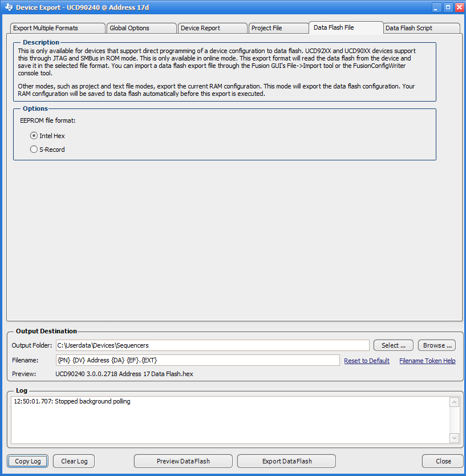Image resolution: width=466 pixels, height=476 pixels.
Task: Click the application icon in the title bar
Action: coord(6,7)
